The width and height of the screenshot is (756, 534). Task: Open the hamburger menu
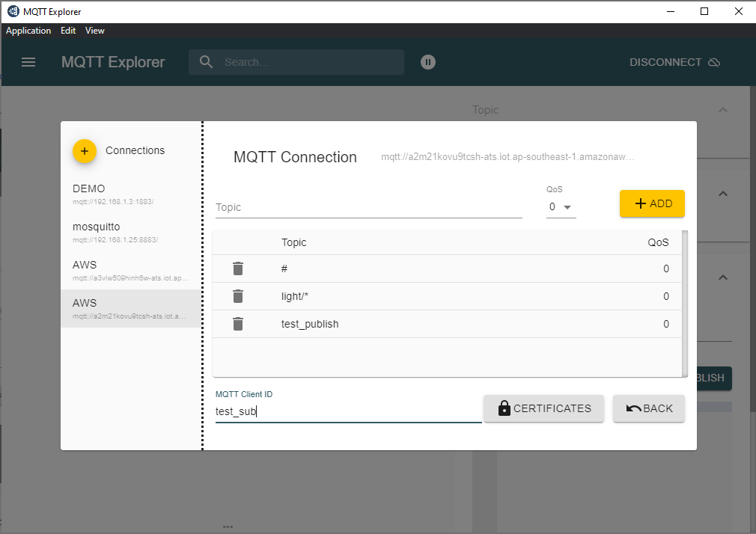tap(28, 62)
